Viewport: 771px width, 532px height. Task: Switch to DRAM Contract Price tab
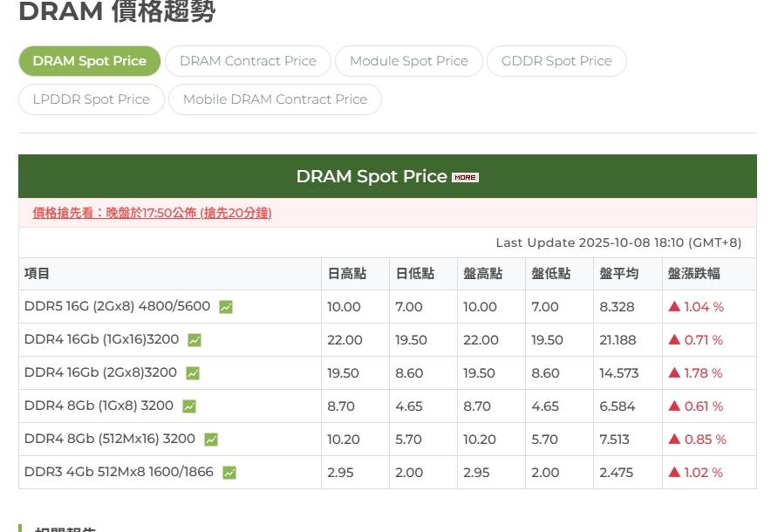tap(248, 61)
